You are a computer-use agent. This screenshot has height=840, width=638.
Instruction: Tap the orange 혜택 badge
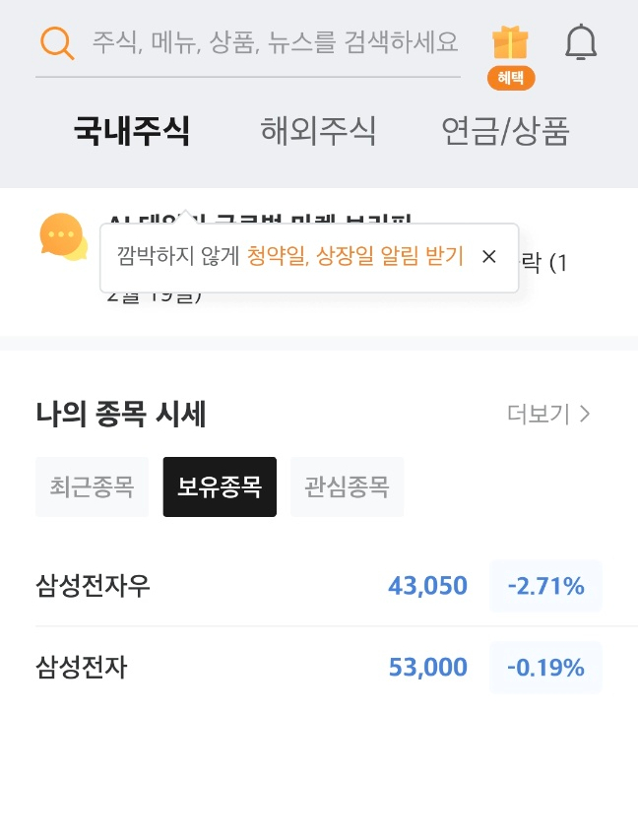(x=511, y=79)
